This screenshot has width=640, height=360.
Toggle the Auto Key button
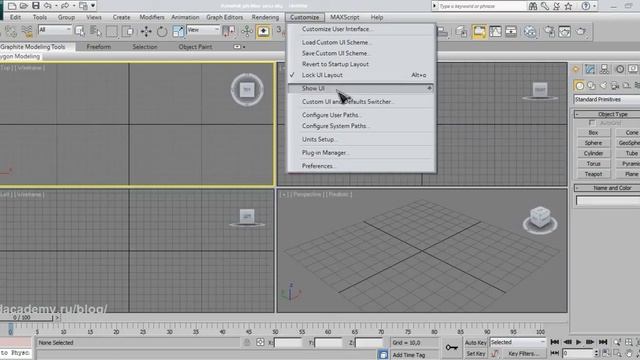[x=476, y=343]
